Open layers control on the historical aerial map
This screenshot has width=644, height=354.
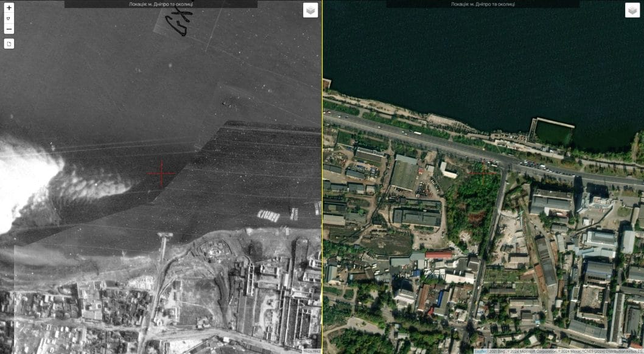(310, 10)
